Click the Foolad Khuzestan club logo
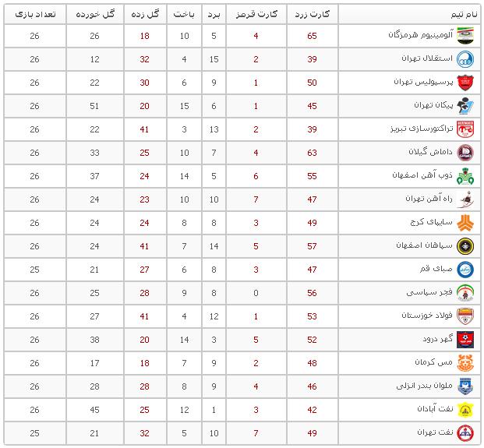The width and height of the screenshot is (484, 448). pos(465,316)
